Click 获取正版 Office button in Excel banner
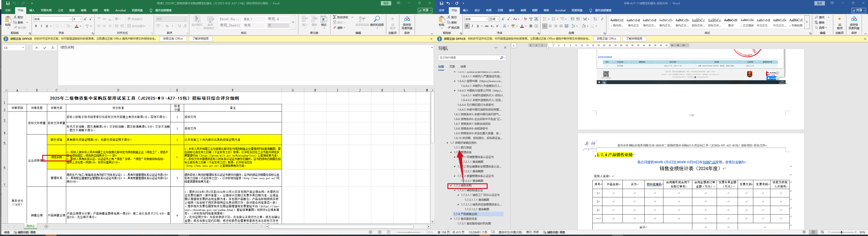The width and height of the screenshot is (868, 236). [173, 39]
